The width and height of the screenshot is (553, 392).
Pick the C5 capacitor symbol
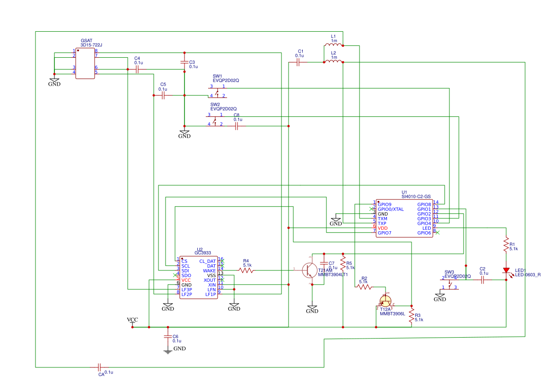click(x=163, y=96)
